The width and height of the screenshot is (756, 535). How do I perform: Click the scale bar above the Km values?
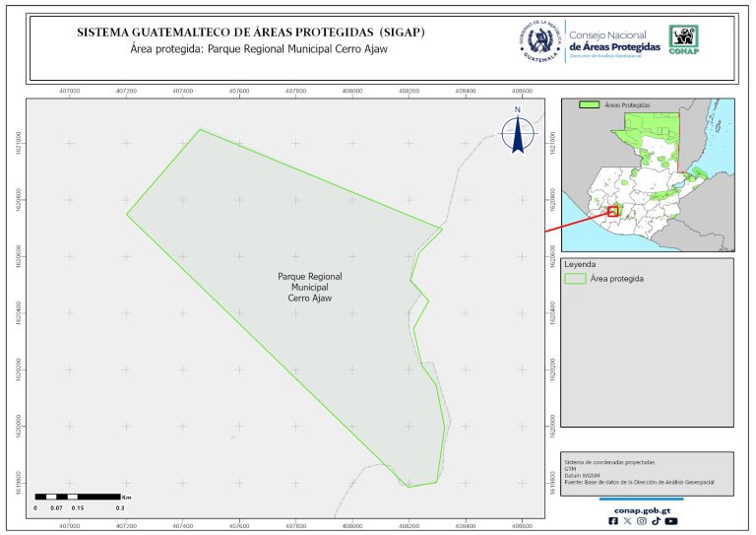click(x=77, y=496)
